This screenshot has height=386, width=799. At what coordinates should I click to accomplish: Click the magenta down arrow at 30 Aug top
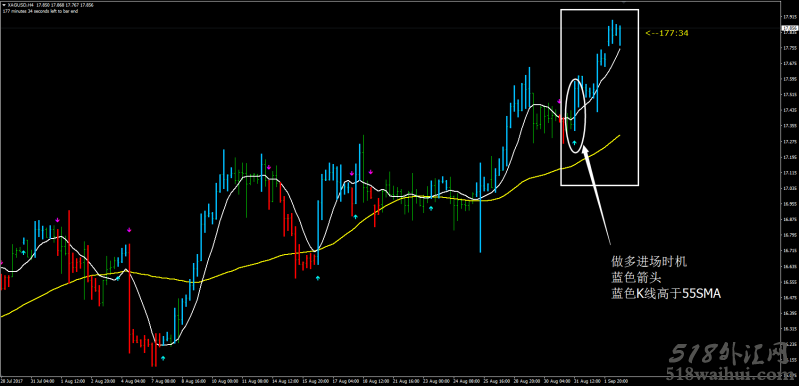559,102
